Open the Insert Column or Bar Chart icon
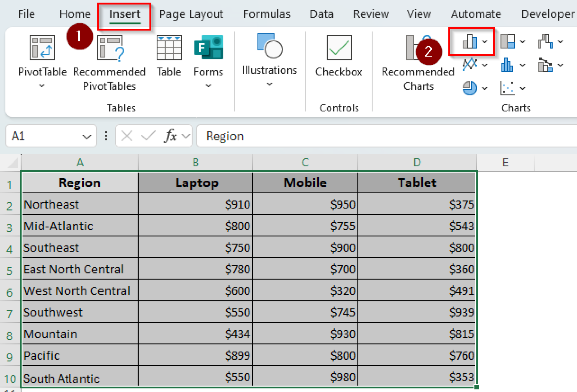The width and height of the screenshot is (577, 392). click(470, 41)
